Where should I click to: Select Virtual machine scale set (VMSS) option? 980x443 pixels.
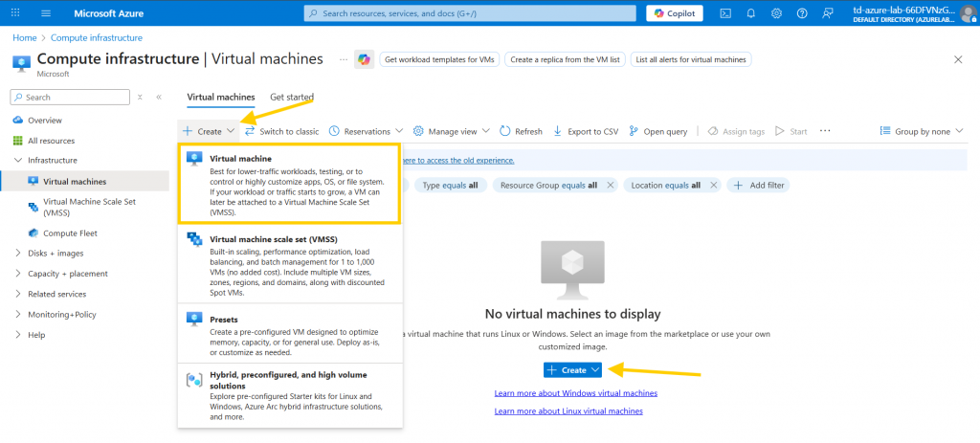[x=290, y=264]
